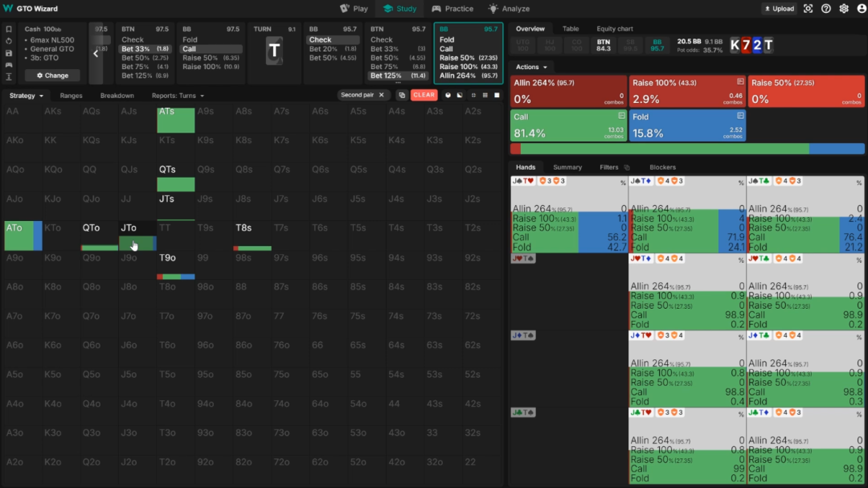Open the Summary tab

[567, 167]
